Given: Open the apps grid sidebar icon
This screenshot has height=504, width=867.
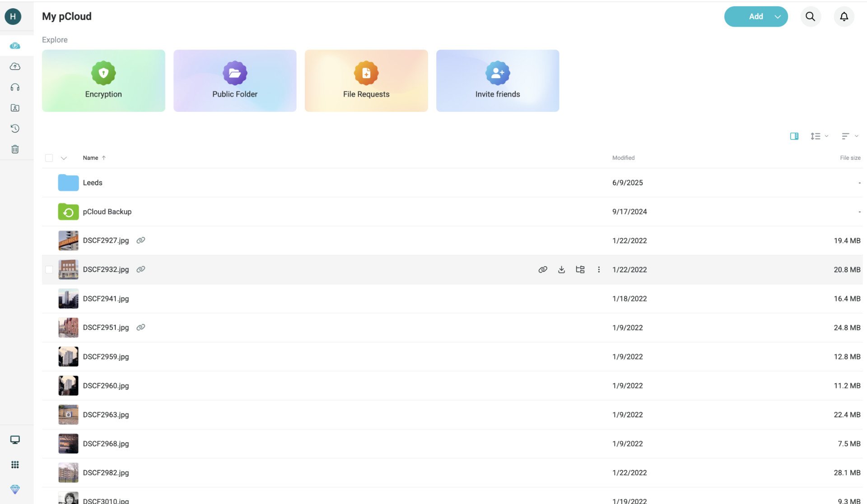Looking at the screenshot, I should click(15, 464).
